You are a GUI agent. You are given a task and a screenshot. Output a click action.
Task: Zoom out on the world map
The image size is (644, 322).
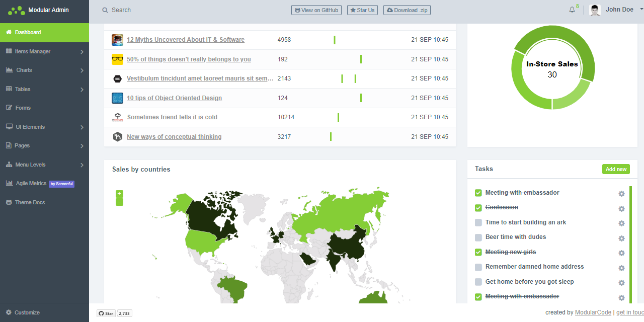[x=119, y=202]
